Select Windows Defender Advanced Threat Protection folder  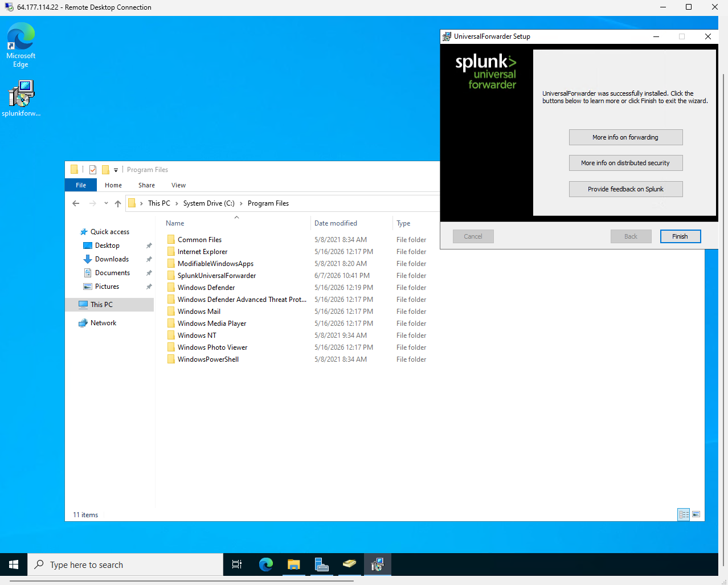click(242, 300)
